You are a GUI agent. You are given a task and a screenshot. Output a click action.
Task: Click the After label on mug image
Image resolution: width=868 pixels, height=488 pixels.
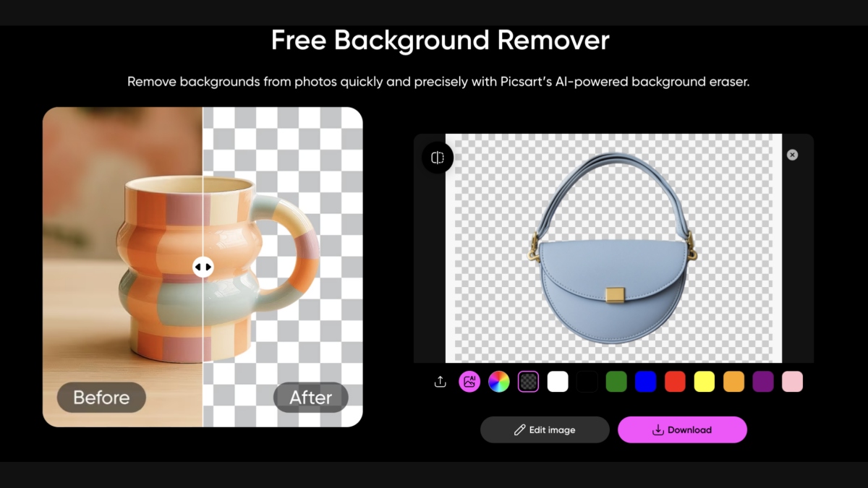tap(311, 397)
